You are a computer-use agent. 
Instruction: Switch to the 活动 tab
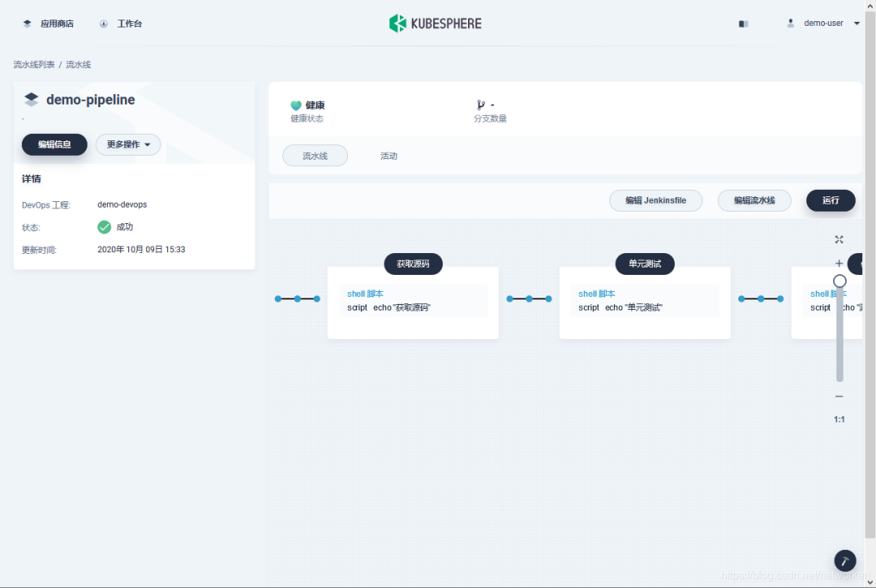point(389,156)
